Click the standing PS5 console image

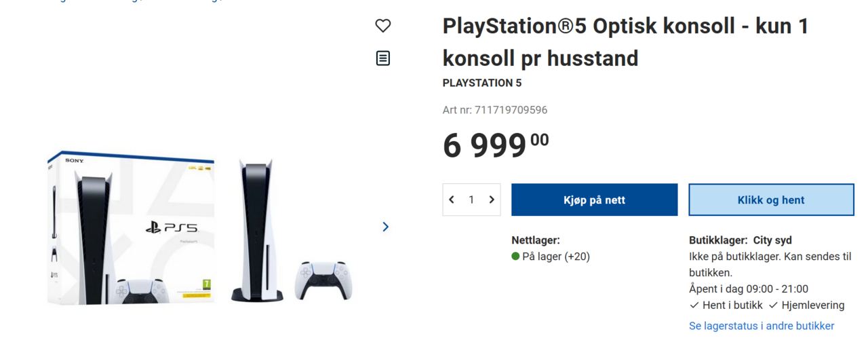pyautogui.click(x=256, y=231)
